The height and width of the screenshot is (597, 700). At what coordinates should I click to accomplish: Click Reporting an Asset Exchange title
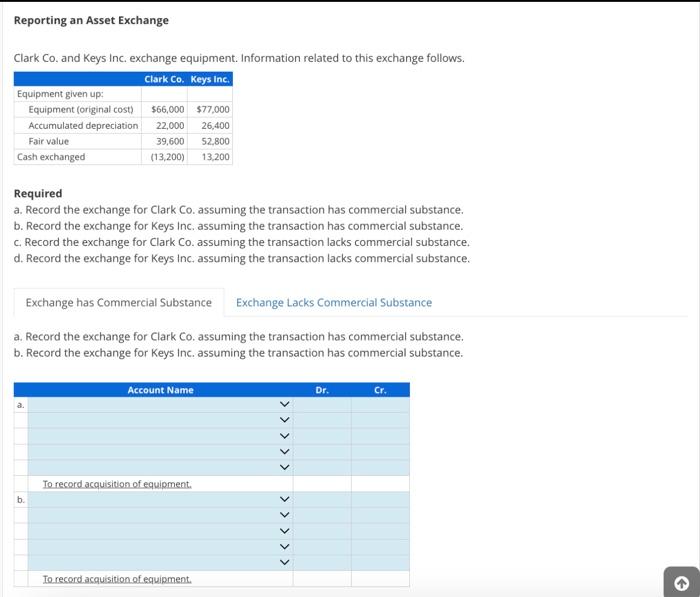point(91,21)
